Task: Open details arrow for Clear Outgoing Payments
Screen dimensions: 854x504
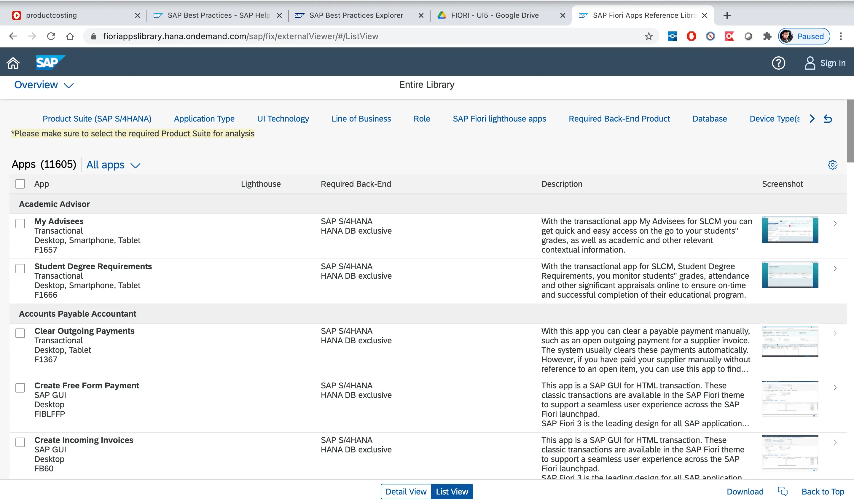Action: [x=835, y=333]
